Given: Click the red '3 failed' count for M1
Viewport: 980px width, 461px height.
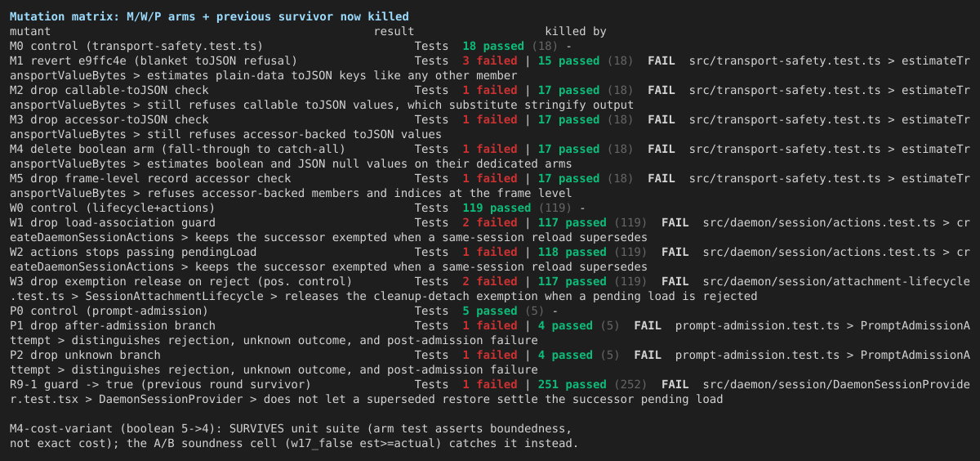Looking at the screenshot, I should (489, 60).
